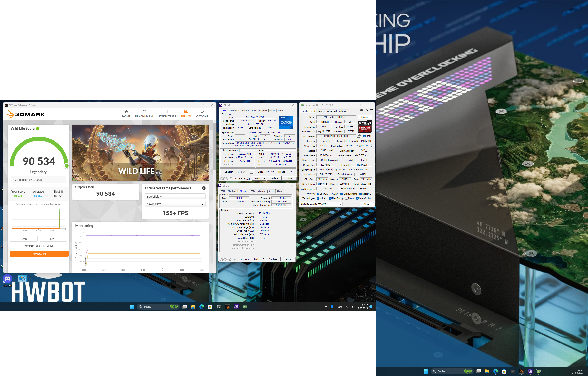This screenshot has width=588, height=376.
Task: Open the Windows Start menu
Action: pos(132,307)
